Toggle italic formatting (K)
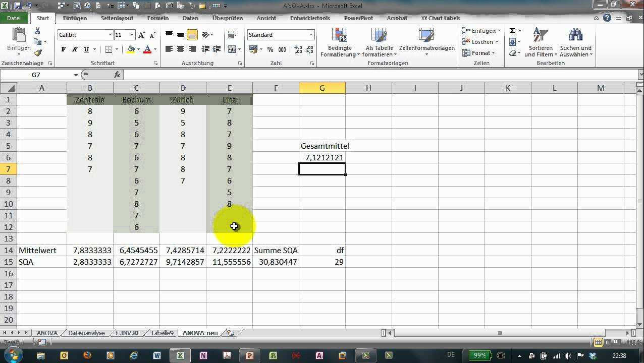This screenshot has width=644, height=363. click(x=75, y=49)
